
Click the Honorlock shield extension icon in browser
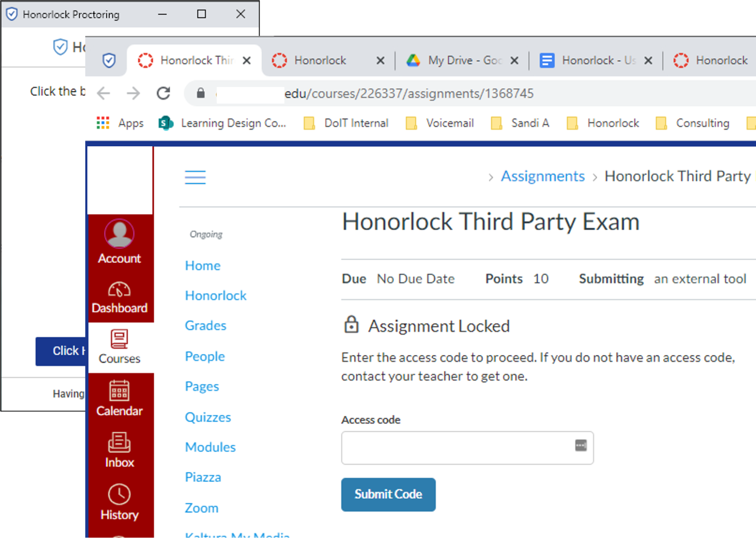click(109, 60)
